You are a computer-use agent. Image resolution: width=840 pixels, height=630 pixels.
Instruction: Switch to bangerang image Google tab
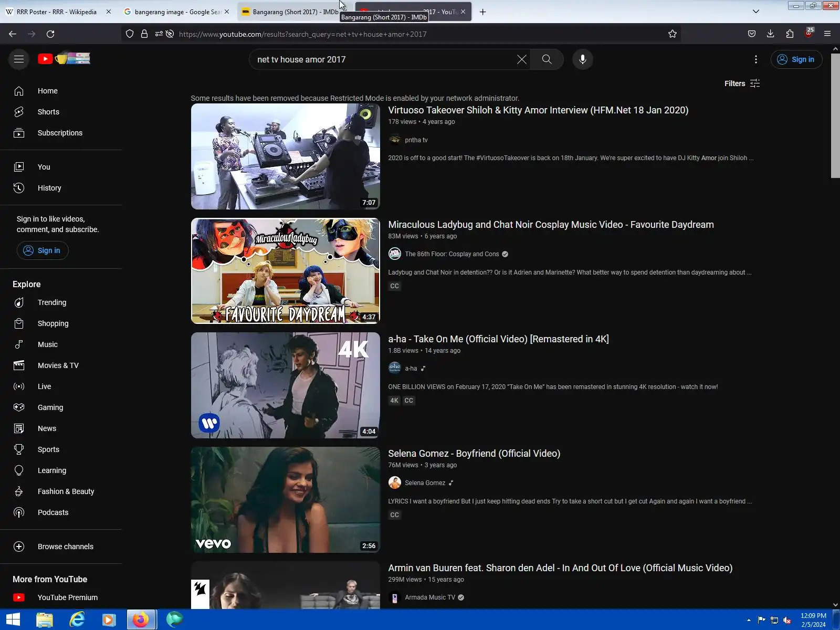(177, 12)
